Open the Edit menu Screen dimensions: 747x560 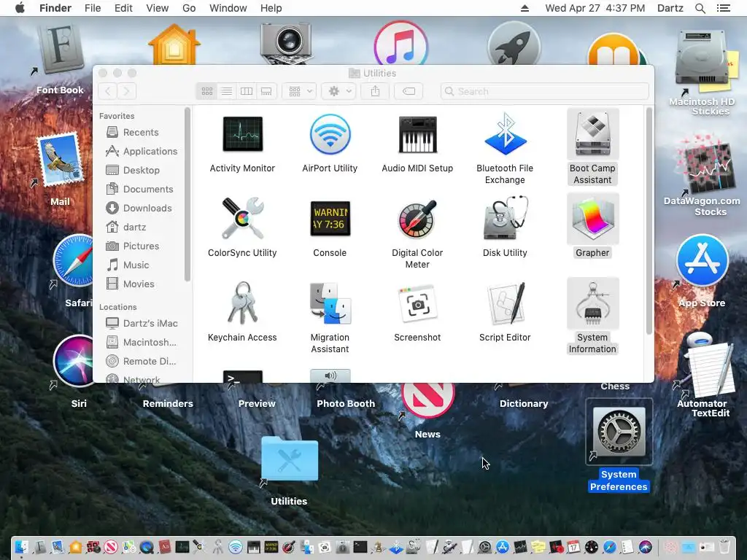[x=123, y=8]
